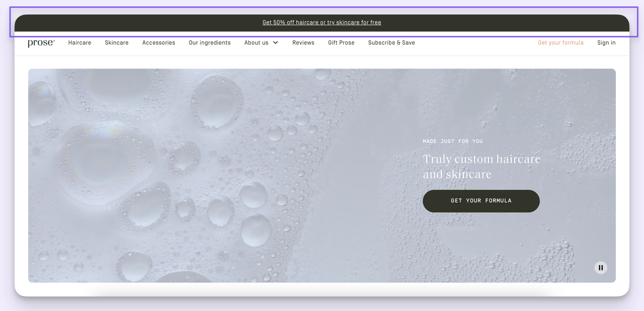Screen dimensions: 644x311
Task: Go to Accessories in navigation
Action: click(158, 43)
